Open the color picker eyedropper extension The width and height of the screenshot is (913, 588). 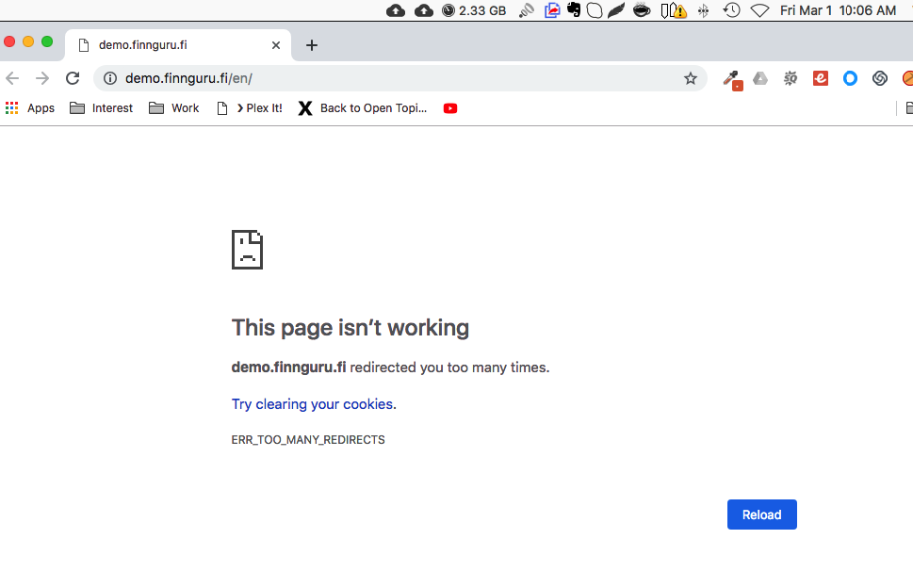(x=730, y=79)
